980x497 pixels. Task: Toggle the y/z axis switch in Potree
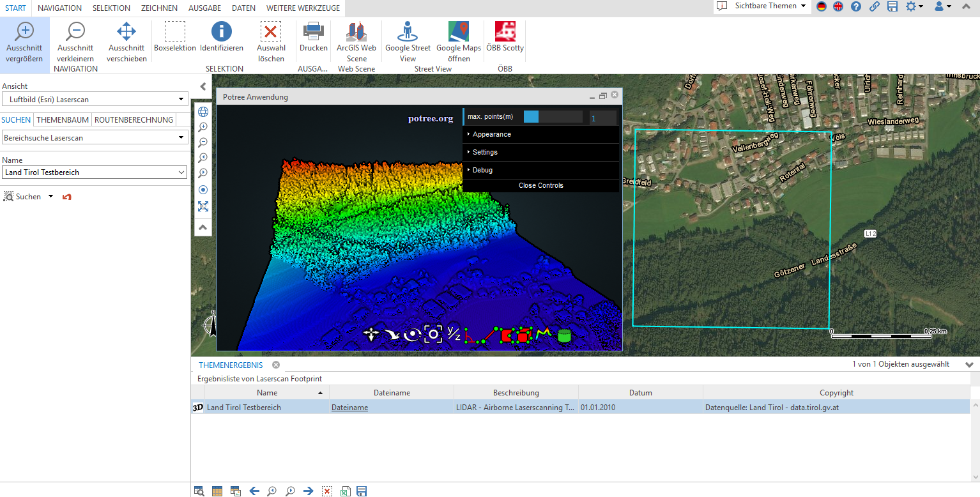[454, 333]
